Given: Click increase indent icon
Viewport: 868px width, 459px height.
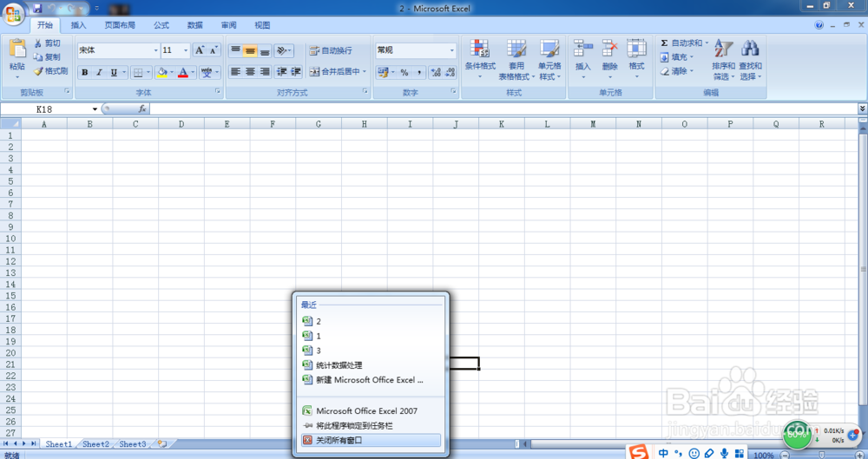Looking at the screenshot, I should pos(296,71).
